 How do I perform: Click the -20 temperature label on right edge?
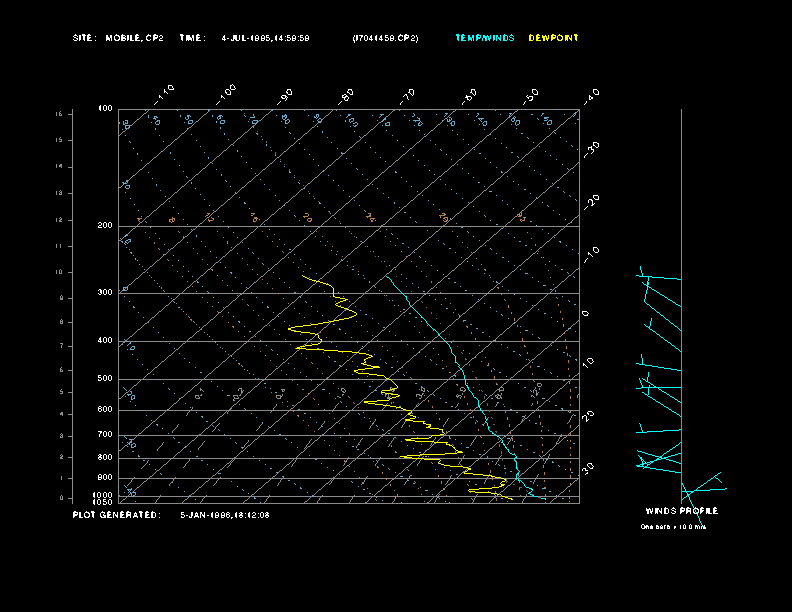coord(592,202)
